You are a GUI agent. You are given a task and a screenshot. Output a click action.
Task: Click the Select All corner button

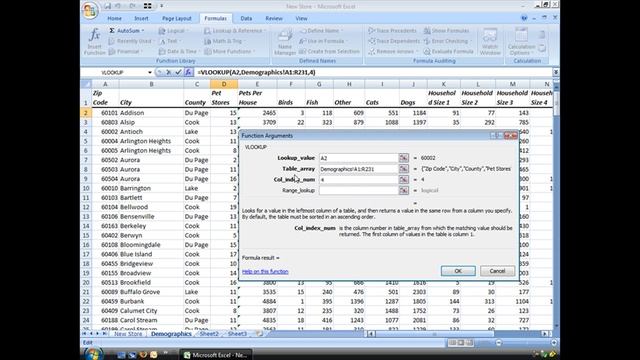pyautogui.click(x=86, y=84)
